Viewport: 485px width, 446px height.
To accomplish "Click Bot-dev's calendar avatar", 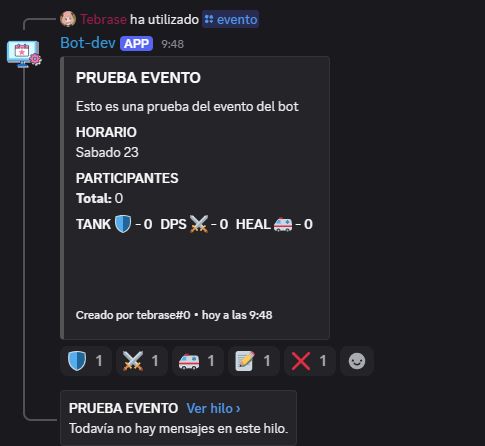I will [23, 54].
